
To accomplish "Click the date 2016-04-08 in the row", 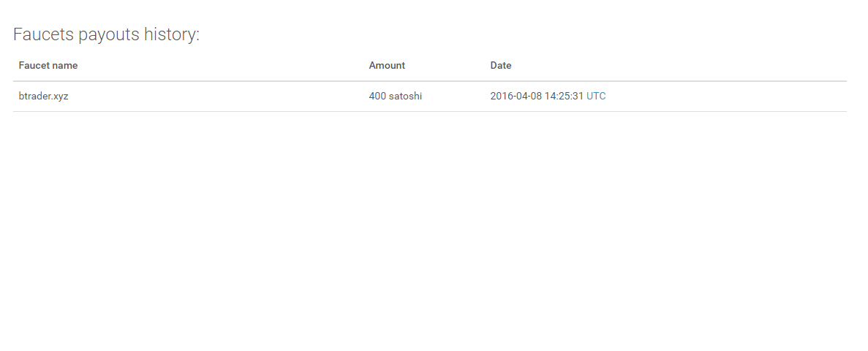I will coord(516,96).
